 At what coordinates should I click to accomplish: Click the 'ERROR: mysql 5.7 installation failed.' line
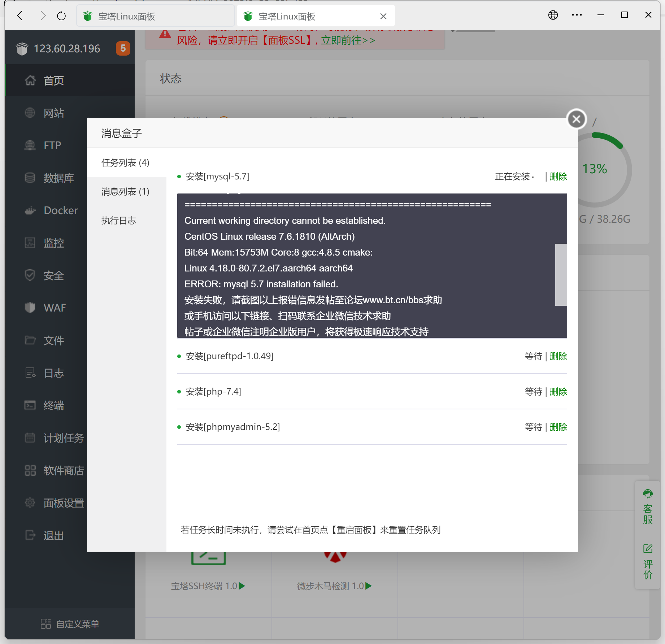261,284
